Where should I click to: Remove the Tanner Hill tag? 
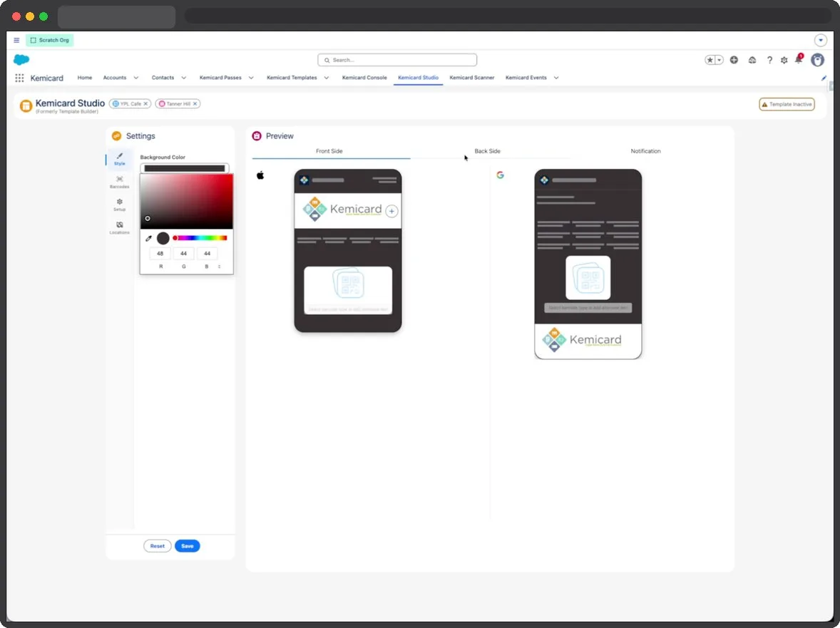coord(195,104)
